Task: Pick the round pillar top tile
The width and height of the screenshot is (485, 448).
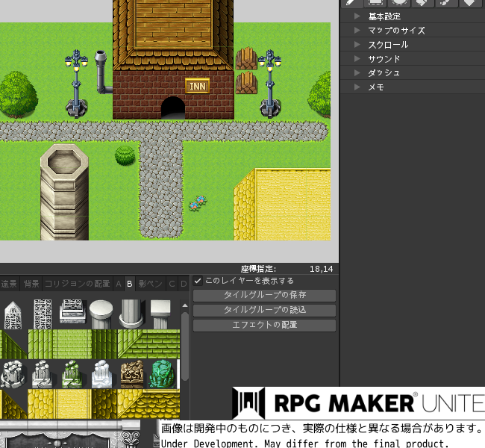Action: point(101,314)
